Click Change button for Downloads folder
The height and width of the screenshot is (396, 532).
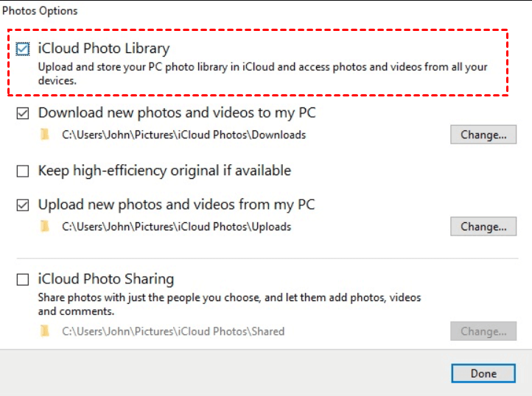pos(483,135)
